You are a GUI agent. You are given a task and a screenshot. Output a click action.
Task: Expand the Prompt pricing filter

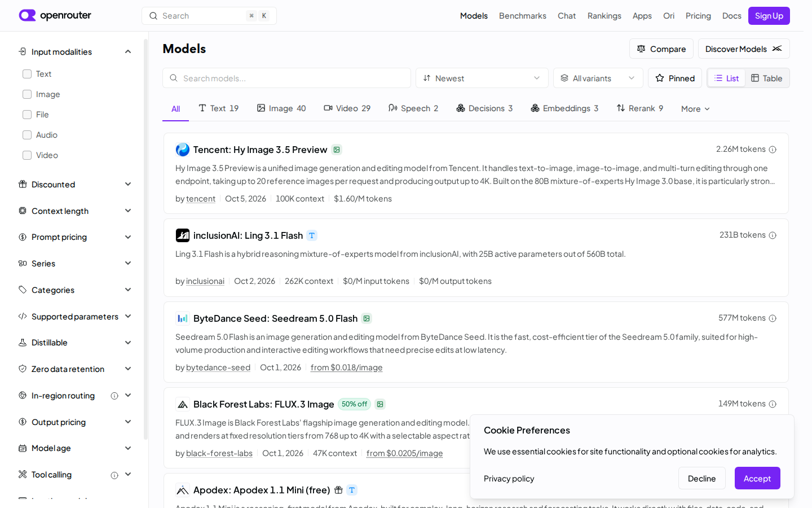pos(128,237)
